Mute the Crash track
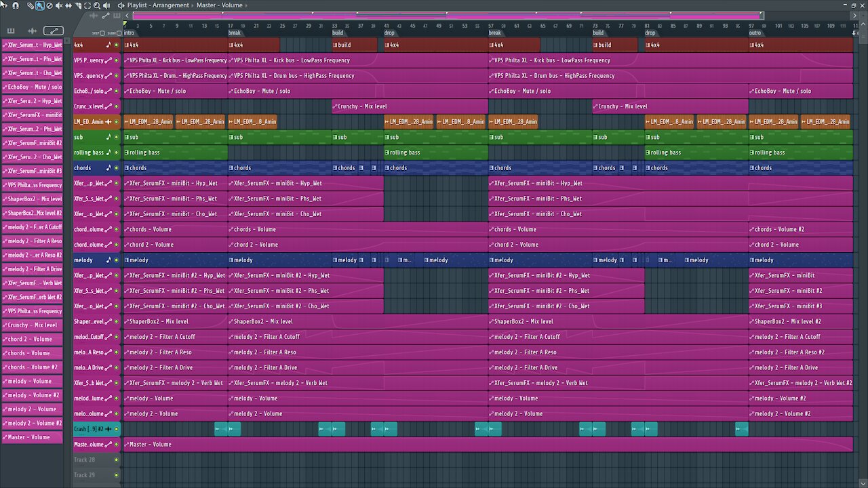868x488 pixels. 117,429
